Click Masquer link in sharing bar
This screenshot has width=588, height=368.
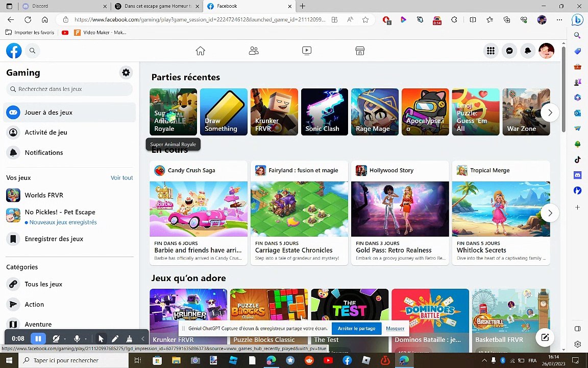point(395,328)
